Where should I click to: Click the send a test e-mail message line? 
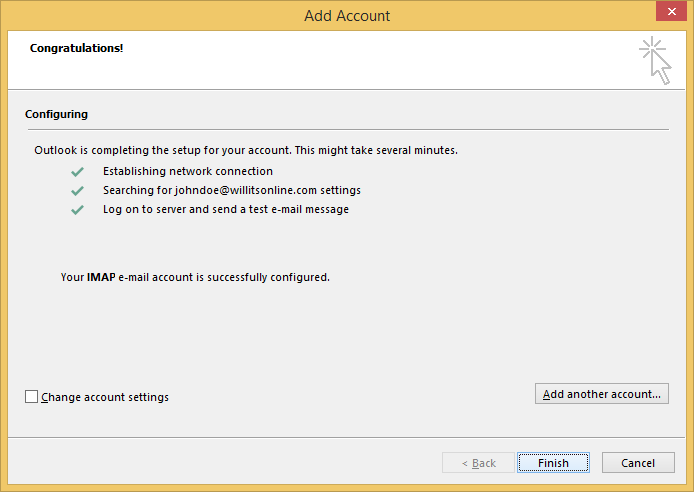(226, 209)
